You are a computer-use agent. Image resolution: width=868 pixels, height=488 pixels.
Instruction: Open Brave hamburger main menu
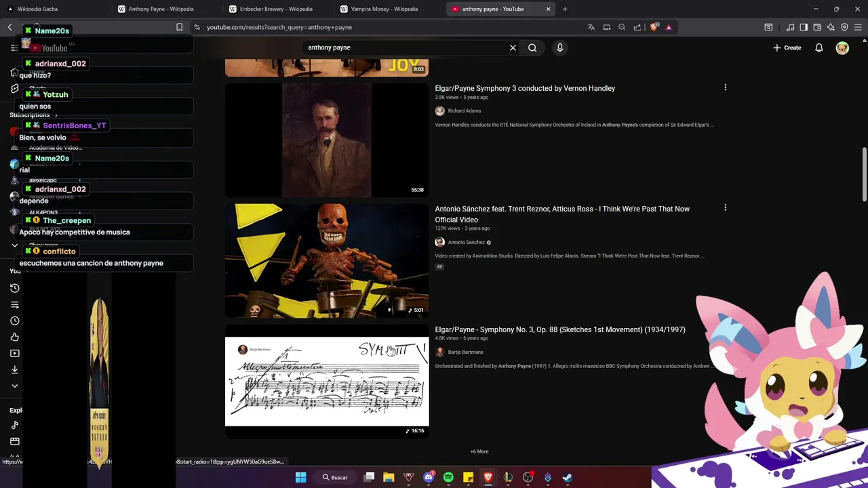pos(858,27)
